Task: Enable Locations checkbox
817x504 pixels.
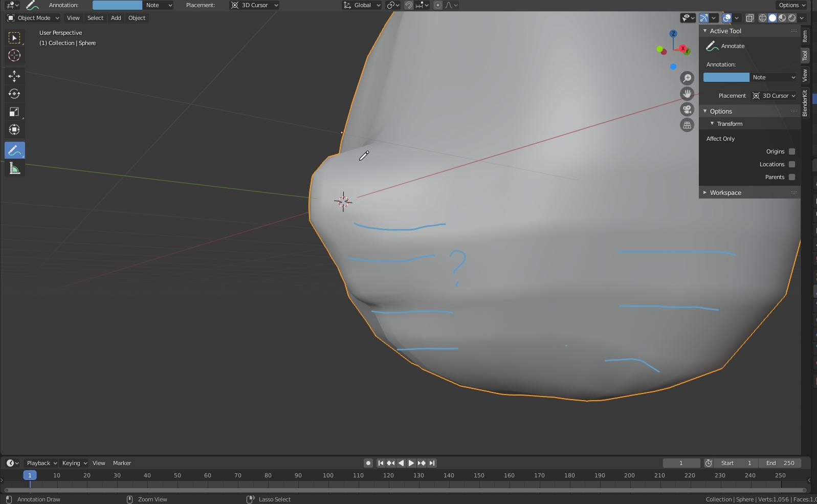Action: [792, 164]
